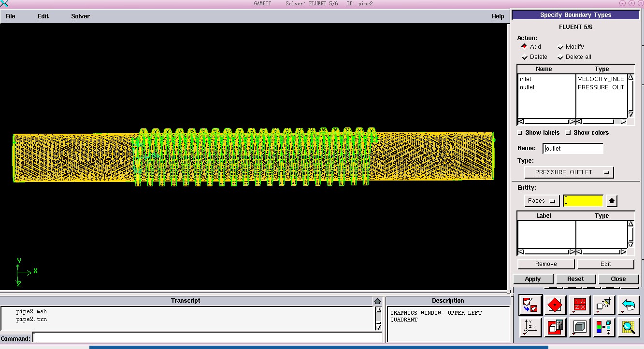Click the Specify Color Mode icon
Viewport: 644px width, 349px height.
pyautogui.click(x=604, y=327)
